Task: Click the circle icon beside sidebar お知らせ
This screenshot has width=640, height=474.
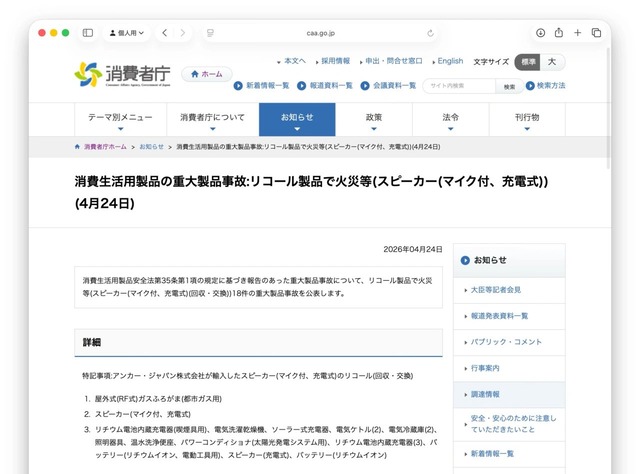Action: pos(465,260)
